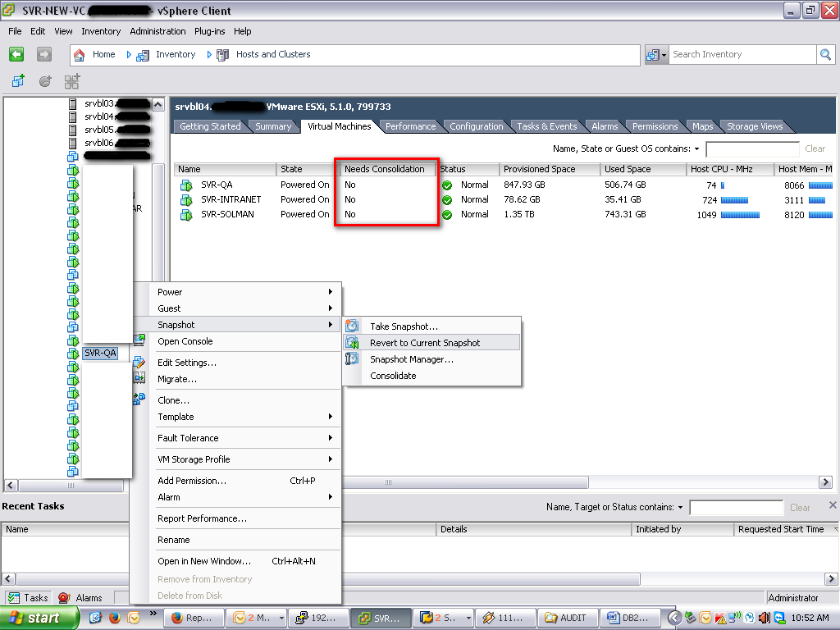This screenshot has width=840, height=630.
Task: Select Clone… in the context menu
Action: click(x=173, y=400)
